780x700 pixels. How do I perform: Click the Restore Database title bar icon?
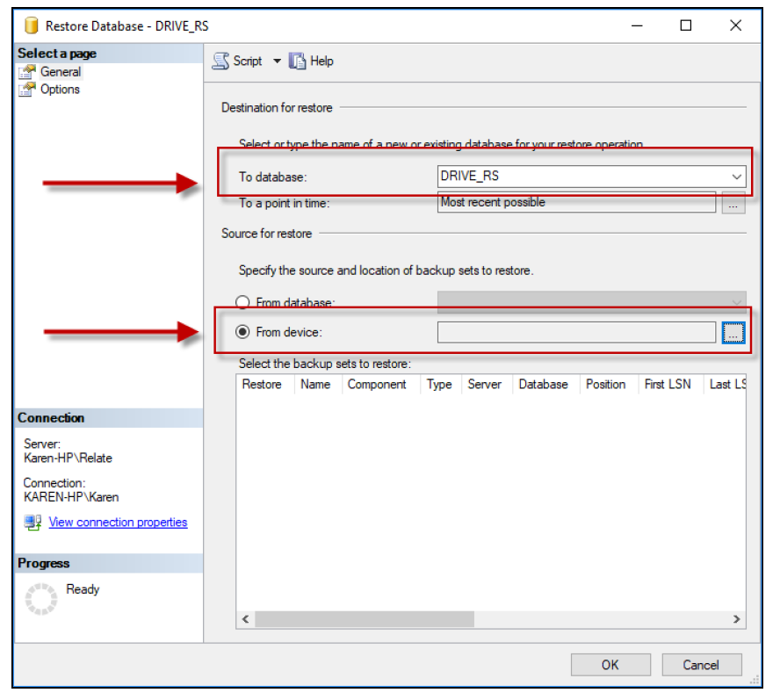tap(31, 25)
